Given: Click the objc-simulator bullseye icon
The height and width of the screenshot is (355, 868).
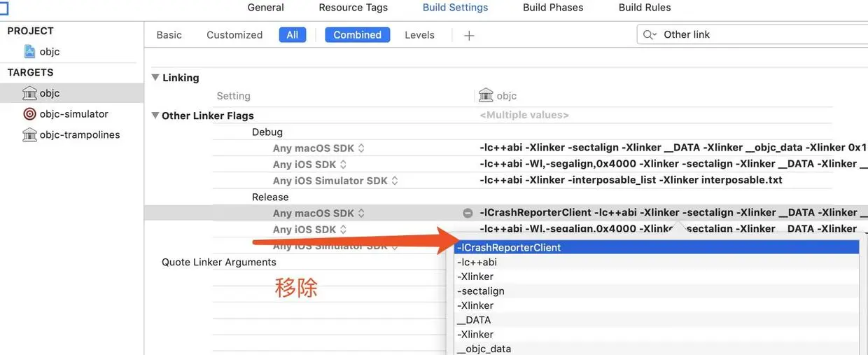Looking at the screenshot, I should tap(29, 114).
